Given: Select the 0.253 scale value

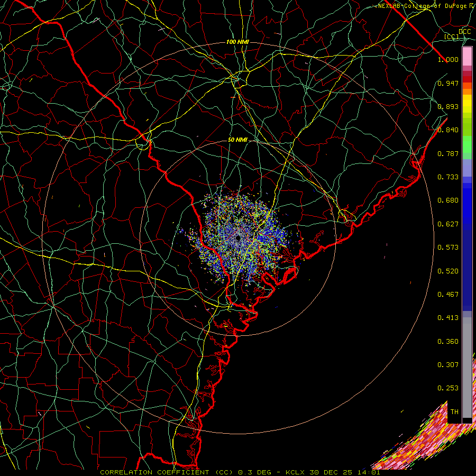Looking at the screenshot, I should [448, 388].
